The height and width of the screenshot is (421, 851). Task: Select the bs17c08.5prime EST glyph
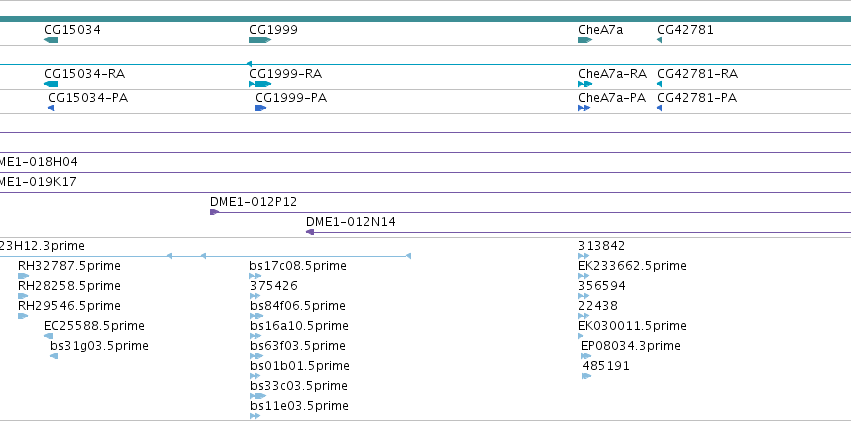click(255, 276)
